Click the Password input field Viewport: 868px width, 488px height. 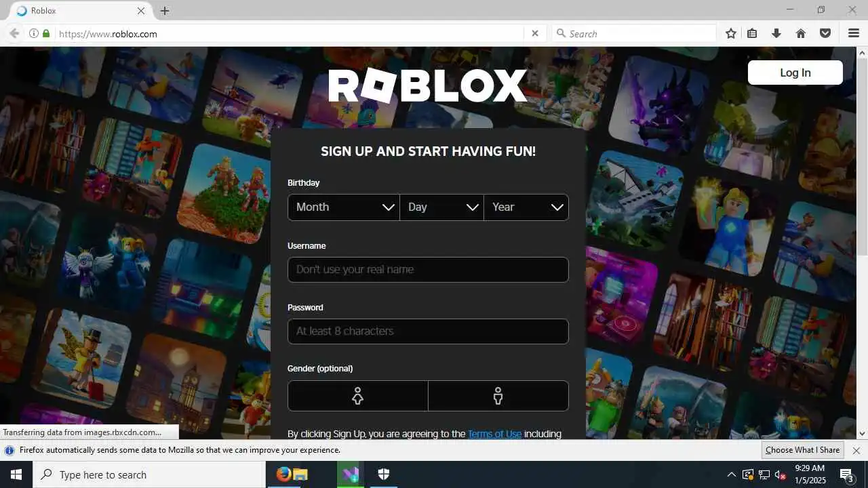coord(428,331)
